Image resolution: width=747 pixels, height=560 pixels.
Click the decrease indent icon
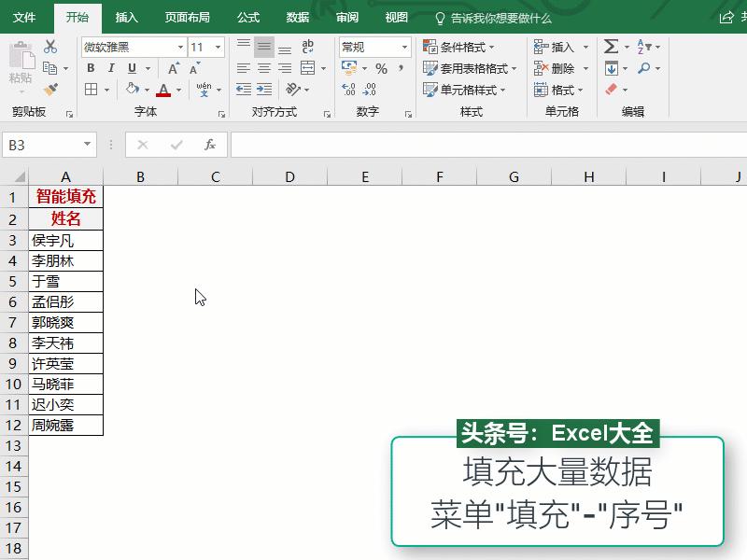pos(242,89)
